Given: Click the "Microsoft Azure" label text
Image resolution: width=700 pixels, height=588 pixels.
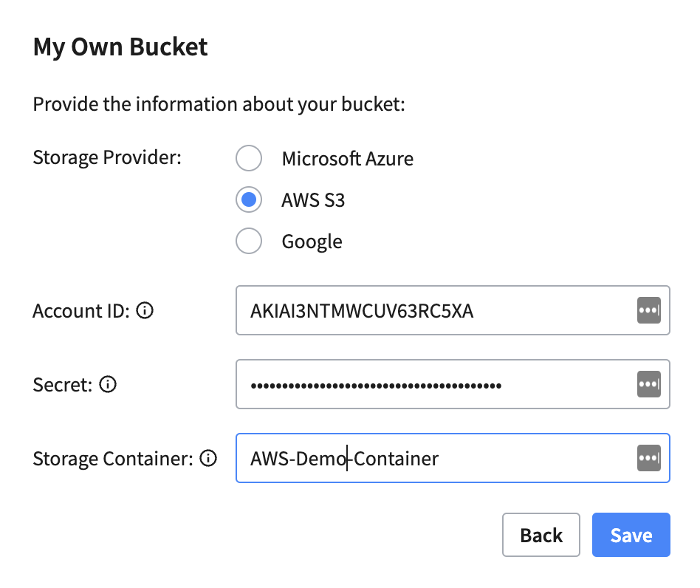Looking at the screenshot, I should click(x=347, y=158).
